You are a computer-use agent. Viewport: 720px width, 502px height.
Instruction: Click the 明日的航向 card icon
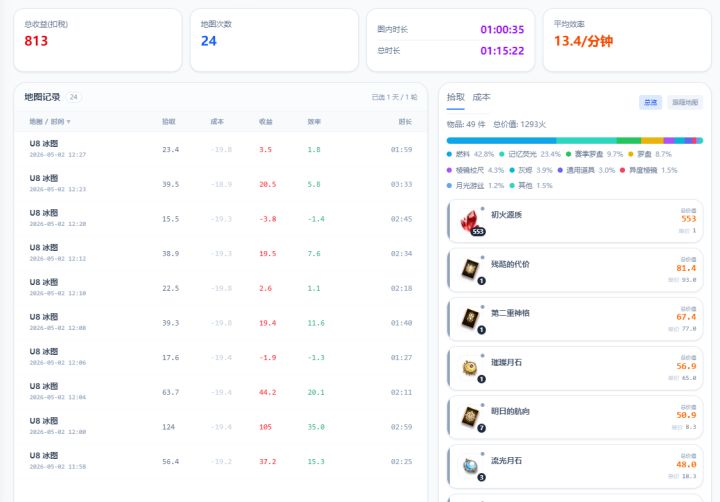(x=470, y=417)
